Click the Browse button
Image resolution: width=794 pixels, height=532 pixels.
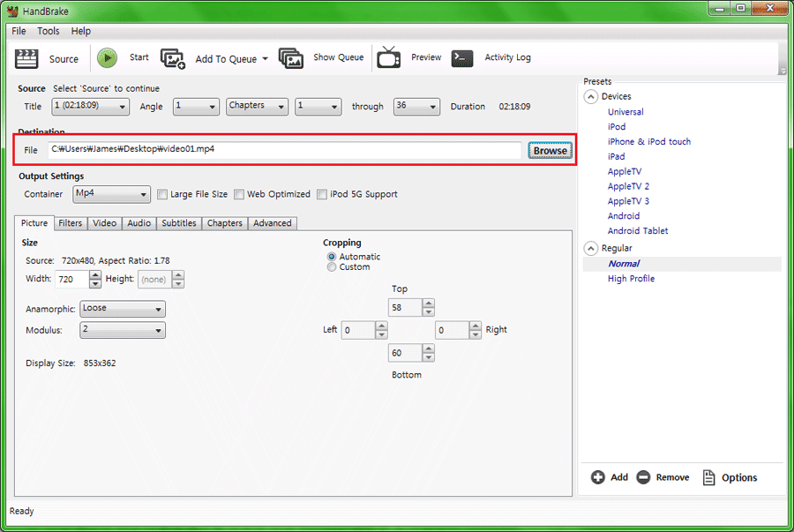[x=550, y=150]
